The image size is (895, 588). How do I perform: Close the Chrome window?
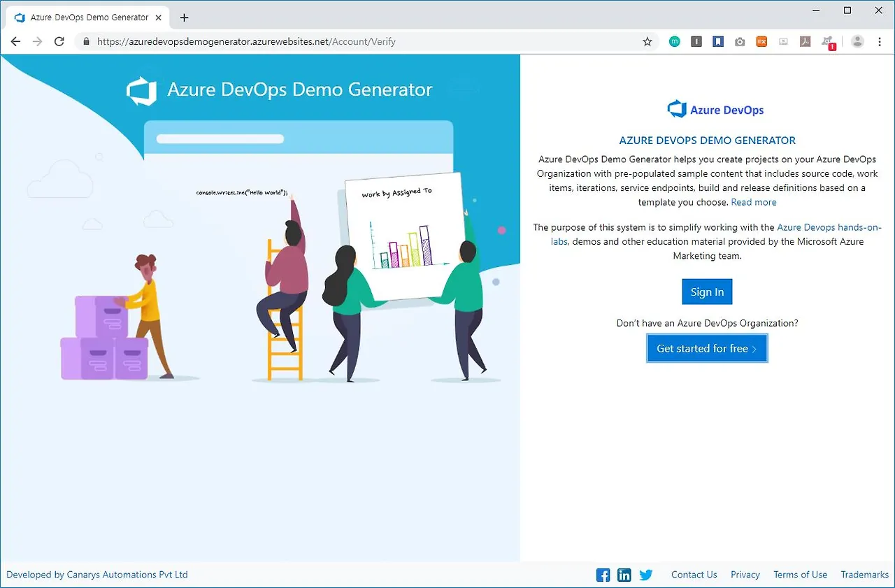[x=879, y=10]
